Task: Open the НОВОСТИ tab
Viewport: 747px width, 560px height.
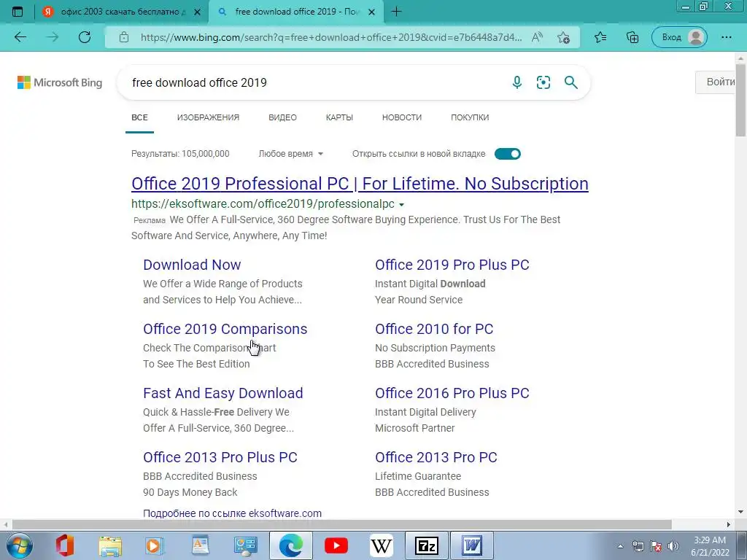Action: coord(402,117)
